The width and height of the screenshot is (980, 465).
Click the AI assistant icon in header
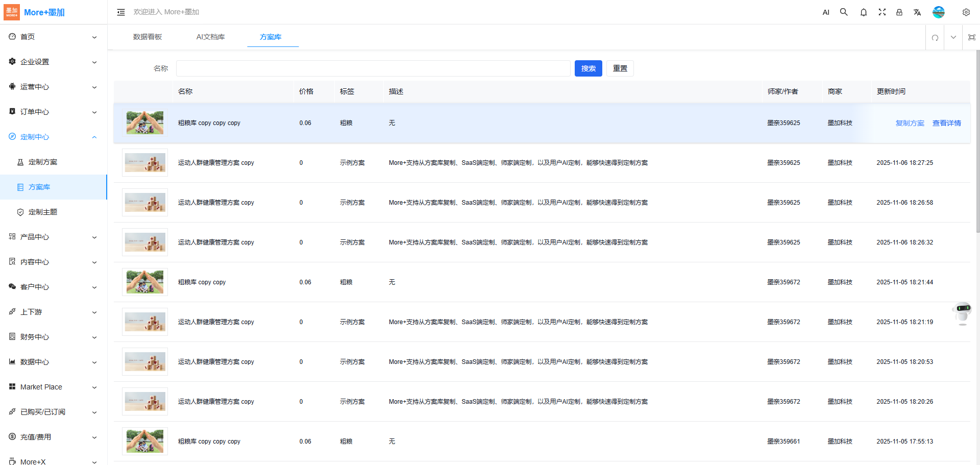[x=826, y=12]
